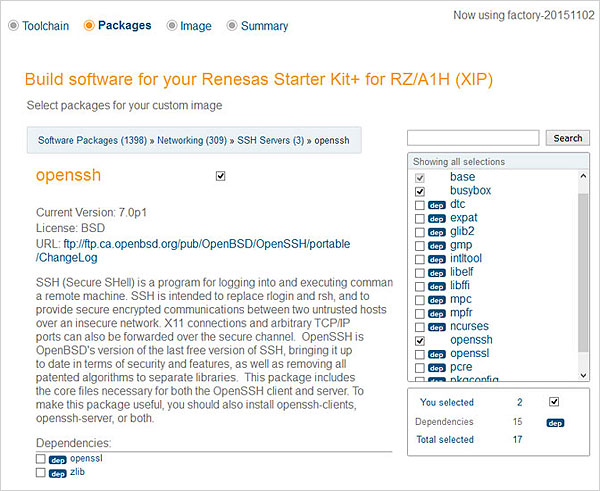Check the glib2 package checkbox

(x=420, y=232)
